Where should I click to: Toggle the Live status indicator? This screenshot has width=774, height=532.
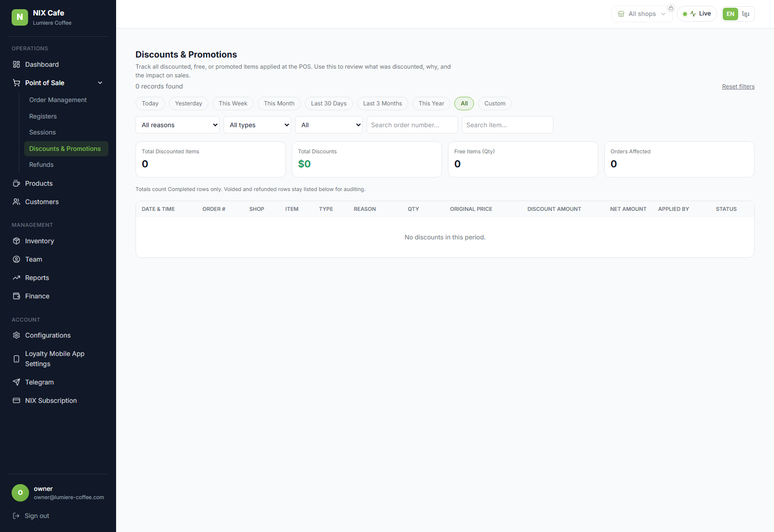[697, 14]
